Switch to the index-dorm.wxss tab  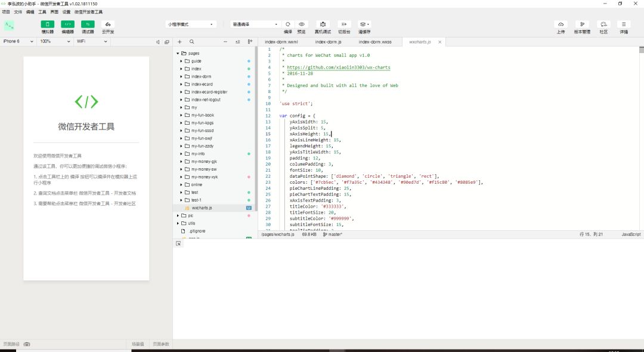[375, 42]
